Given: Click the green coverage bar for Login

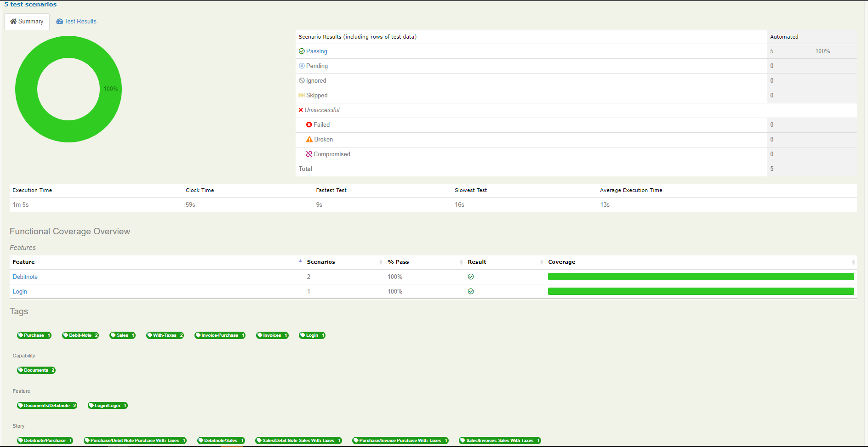Looking at the screenshot, I should coord(700,291).
